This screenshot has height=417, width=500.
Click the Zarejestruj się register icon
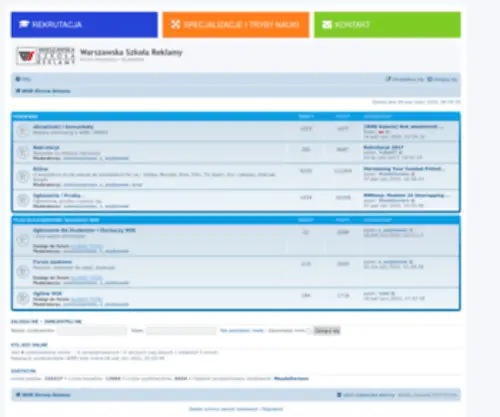click(388, 79)
